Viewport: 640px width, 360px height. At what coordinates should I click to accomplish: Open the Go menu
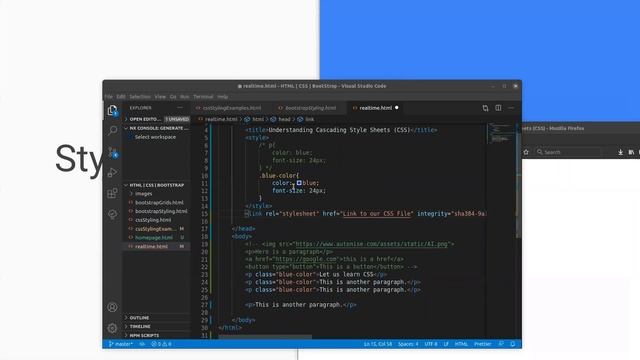[x=173, y=97]
